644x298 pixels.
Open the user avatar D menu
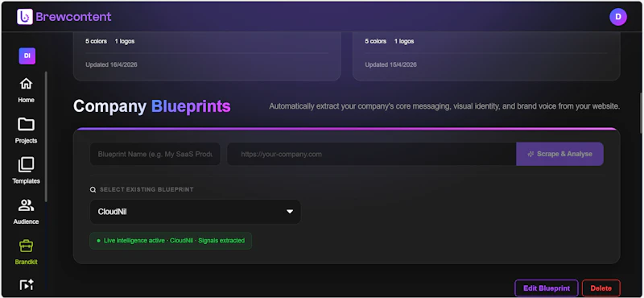[618, 17]
